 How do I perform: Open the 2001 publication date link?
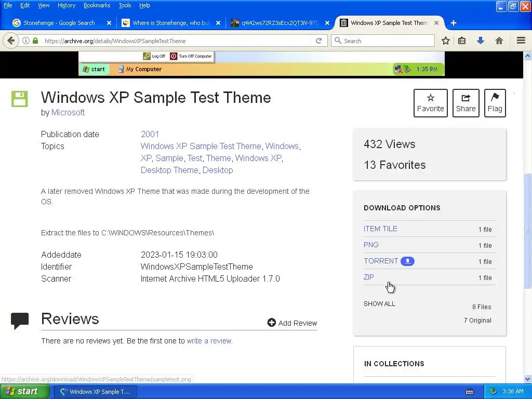[x=150, y=134]
